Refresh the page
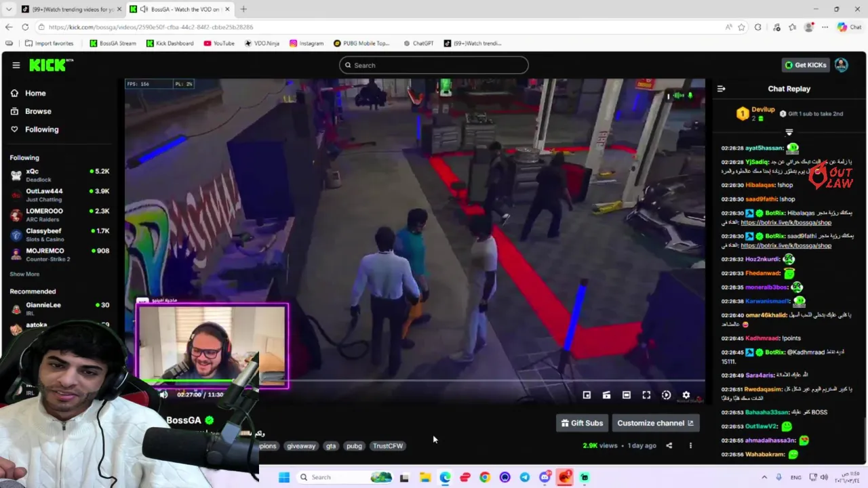Screen dimensions: 868x488 25,27
